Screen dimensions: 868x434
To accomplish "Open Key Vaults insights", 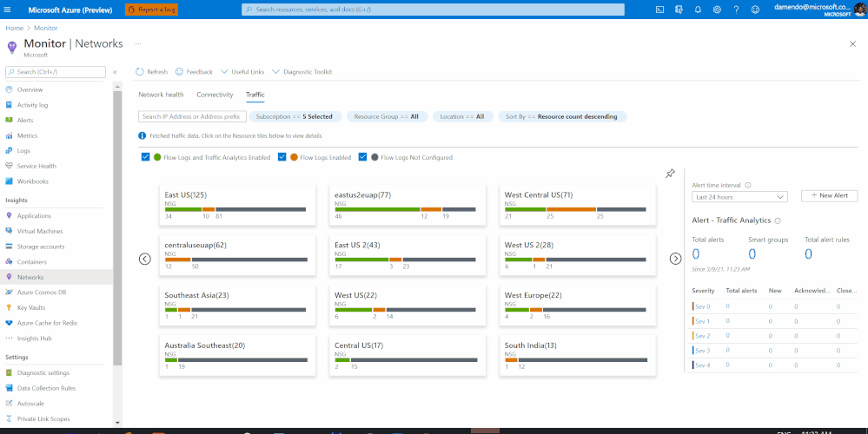I will (31, 307).
